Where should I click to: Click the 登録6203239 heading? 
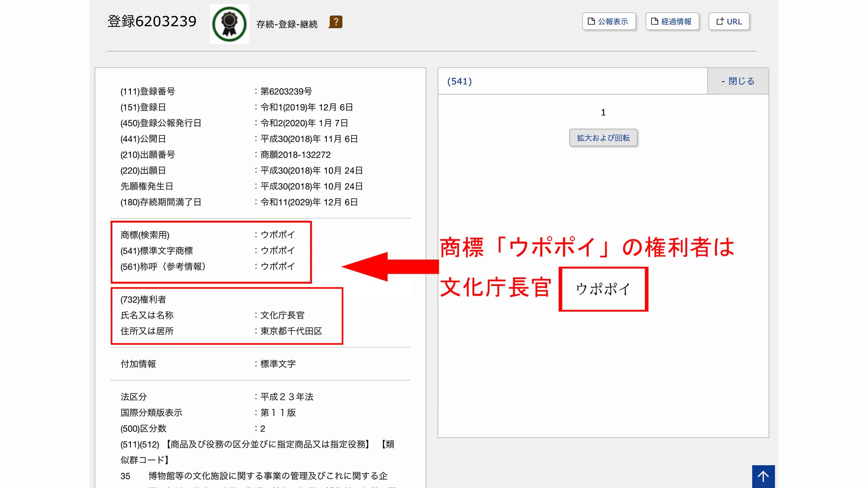[152, 21]
